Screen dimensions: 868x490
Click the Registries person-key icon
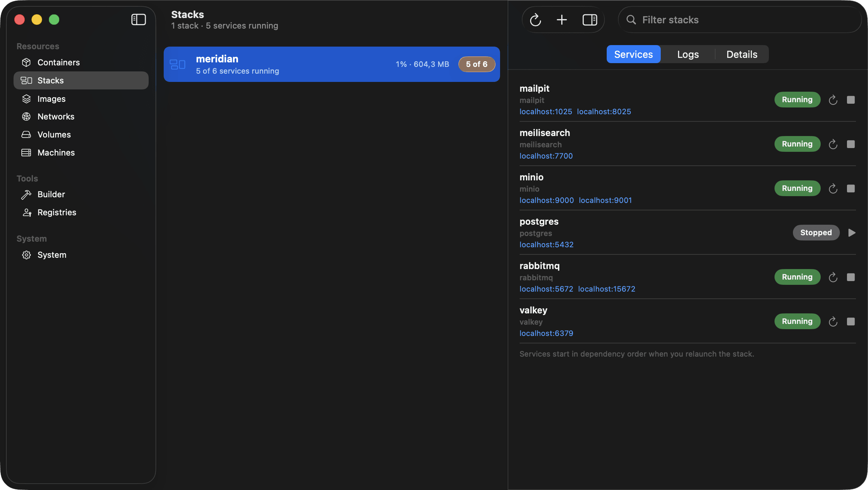27,212
